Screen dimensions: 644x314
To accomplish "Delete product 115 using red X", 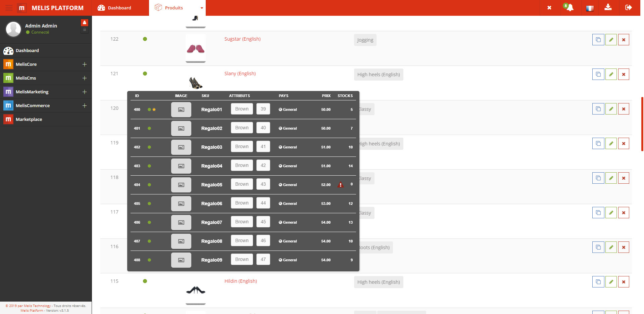I will [624, 282].
